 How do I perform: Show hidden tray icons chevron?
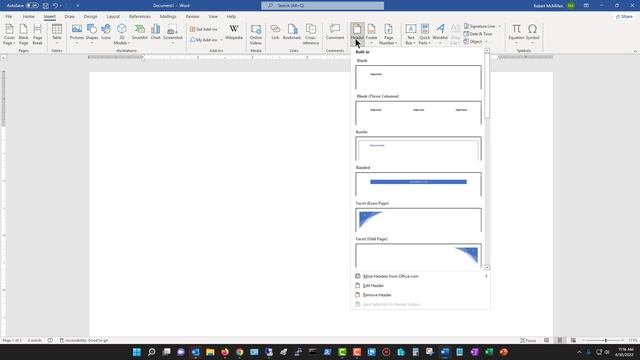pyautogui.click(x=579, y=352)
